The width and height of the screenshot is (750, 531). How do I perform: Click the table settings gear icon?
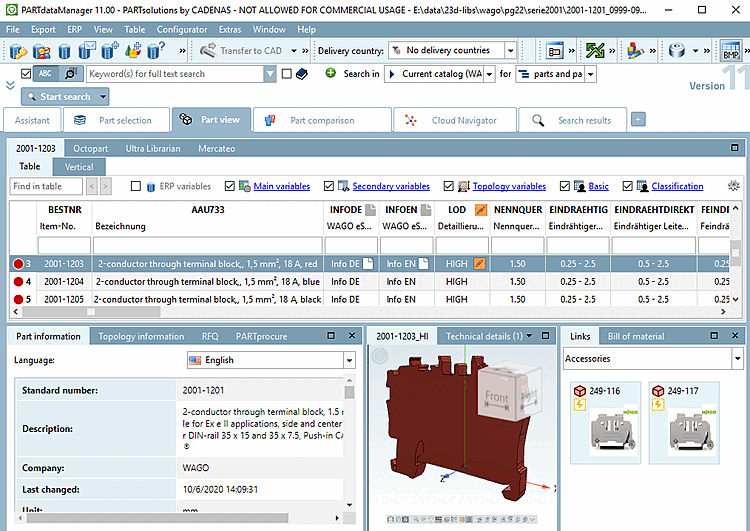point(733,186)
